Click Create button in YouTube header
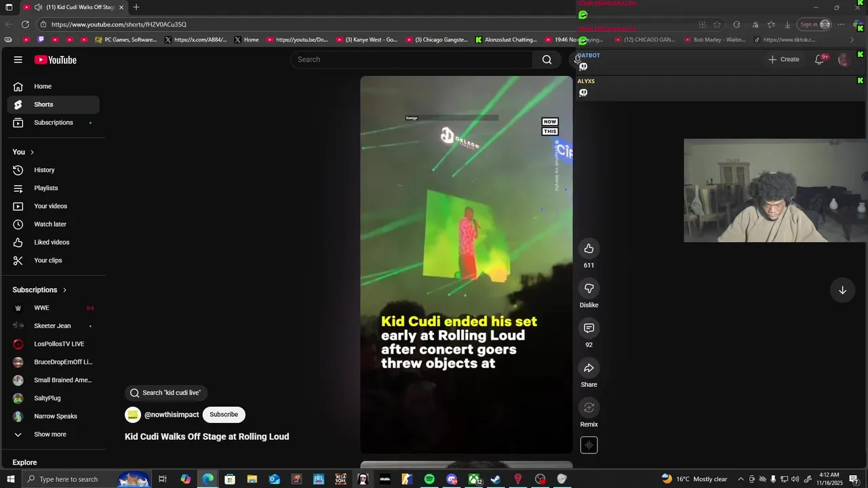868x488 pixels. coord(783,60)
